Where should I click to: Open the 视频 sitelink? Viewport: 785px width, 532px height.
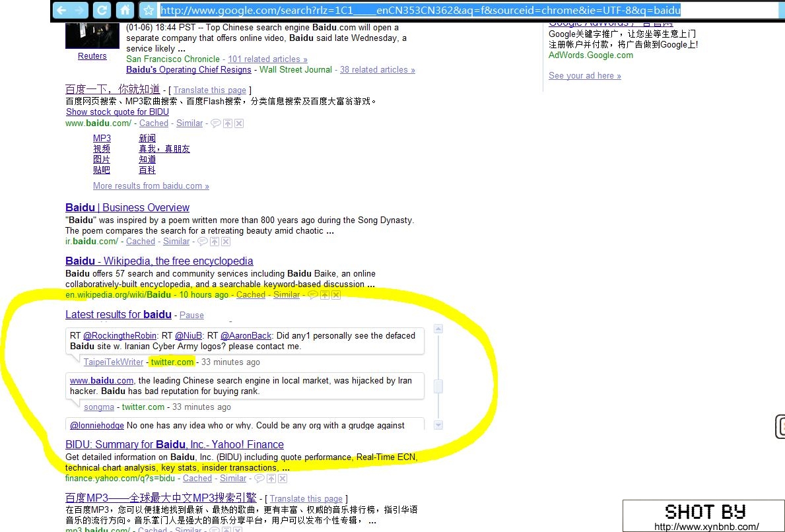[x=102, y=149]
